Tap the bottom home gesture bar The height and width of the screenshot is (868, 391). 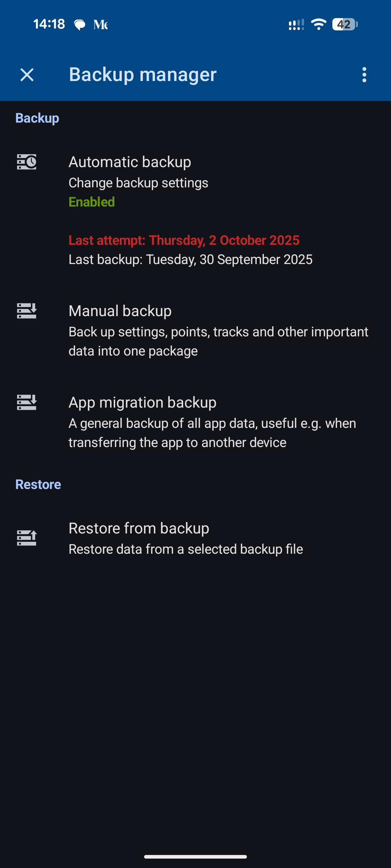tap(195, 856)
